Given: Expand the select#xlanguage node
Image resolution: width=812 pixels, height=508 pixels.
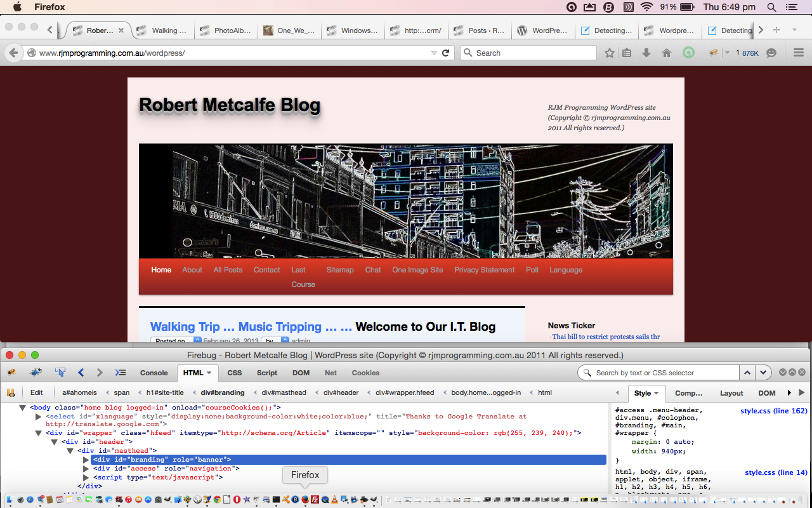Looking at the screenshot, I should 38,417.
